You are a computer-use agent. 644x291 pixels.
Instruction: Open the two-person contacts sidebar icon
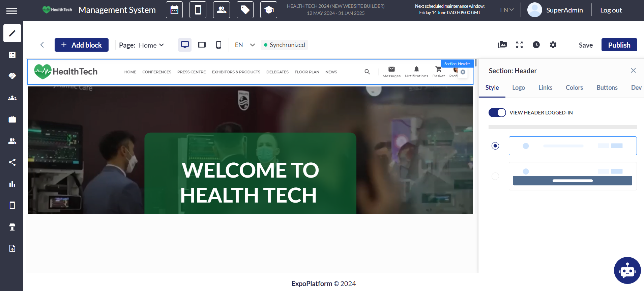12,141
